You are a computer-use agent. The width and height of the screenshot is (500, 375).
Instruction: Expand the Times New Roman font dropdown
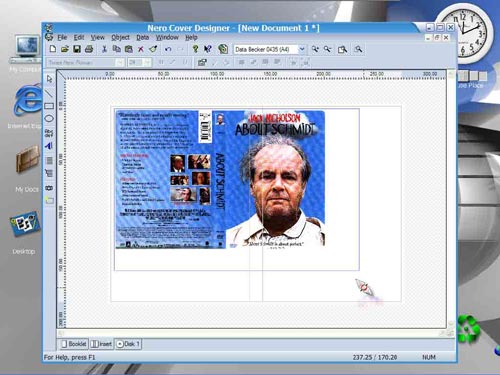click(120, 62)
